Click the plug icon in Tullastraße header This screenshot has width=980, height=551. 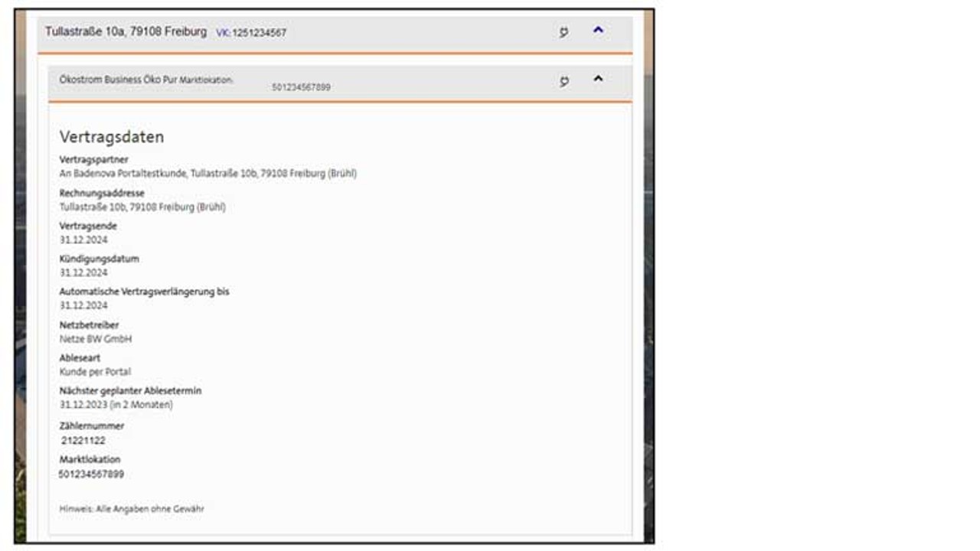click(563, 32)
